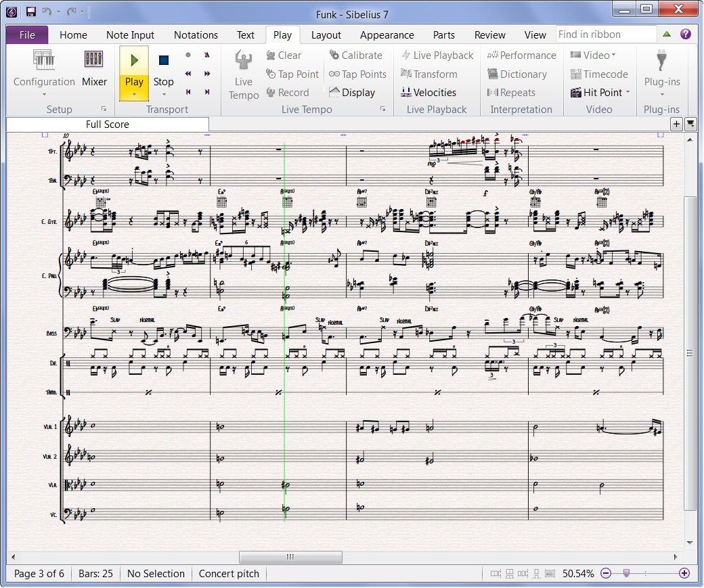This screenshot has height=588, width=704.
Task: Open the switch tabs dropdown button
Action: 690,125
